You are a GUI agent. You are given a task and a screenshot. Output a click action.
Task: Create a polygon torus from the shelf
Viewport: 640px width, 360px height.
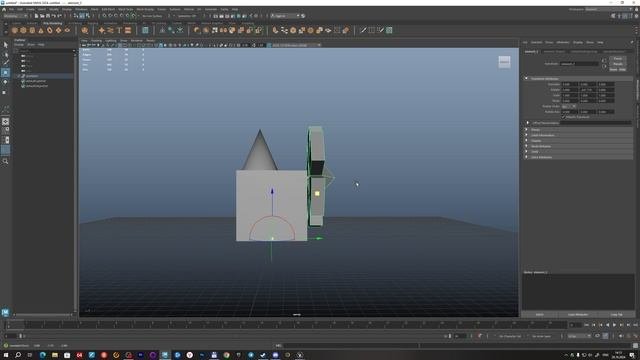click(x=50, y=30)
